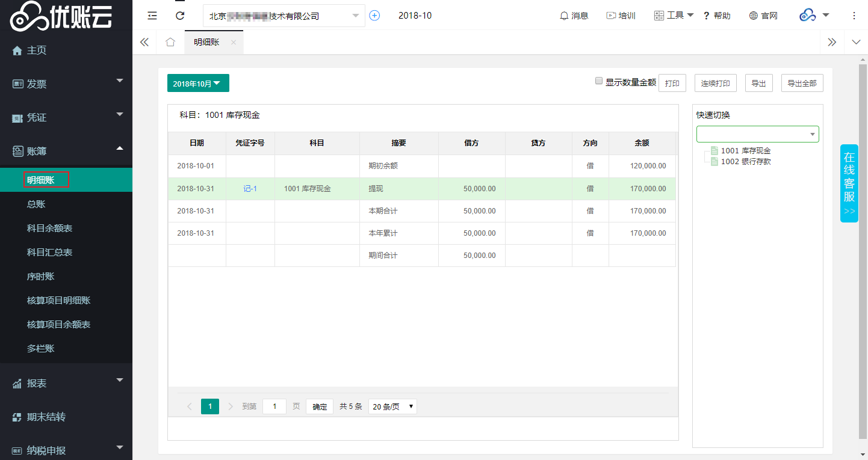Viewport: 868px width, 460px height.
Task: Select 1002 银行存款 in the quick switch tree
Action: click(x=745, y=162)
